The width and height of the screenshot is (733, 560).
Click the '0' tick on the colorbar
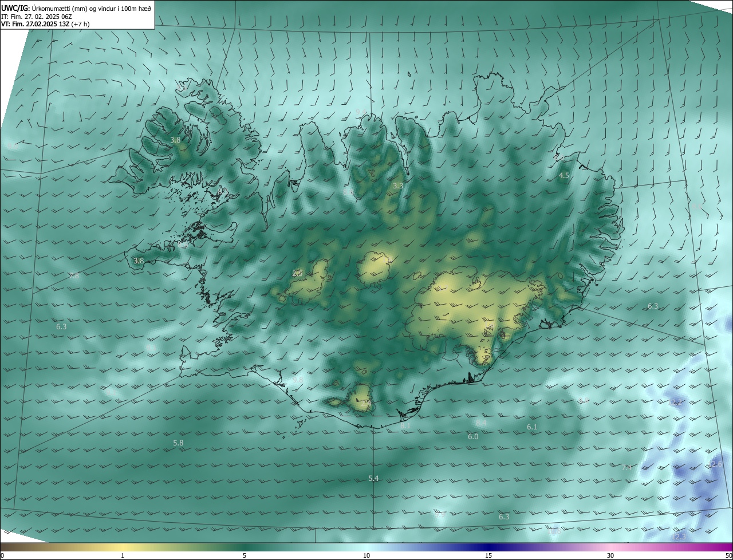coord(2,555)
